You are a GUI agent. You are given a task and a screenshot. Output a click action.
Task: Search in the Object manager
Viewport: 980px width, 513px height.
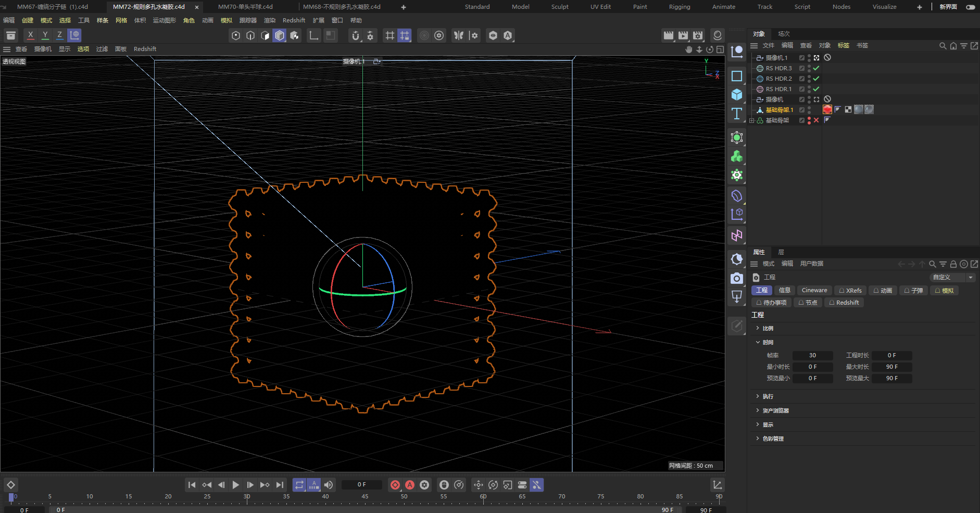click(x=943, y=46)
